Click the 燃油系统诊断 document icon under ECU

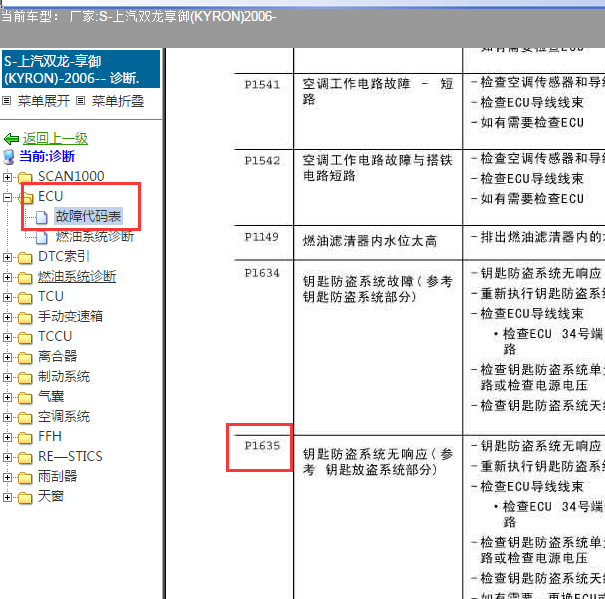coord(42,237)
